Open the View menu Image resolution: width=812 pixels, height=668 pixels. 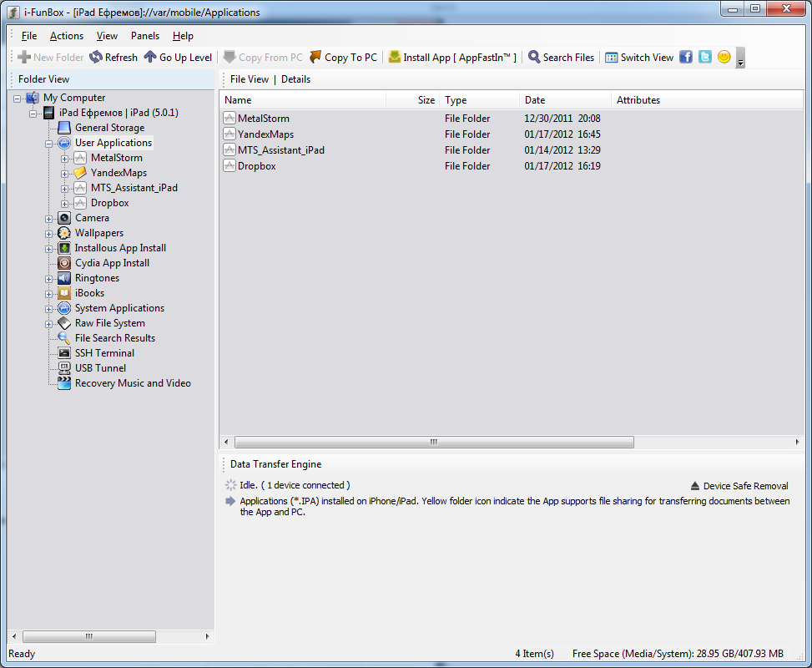click(107, 36)
